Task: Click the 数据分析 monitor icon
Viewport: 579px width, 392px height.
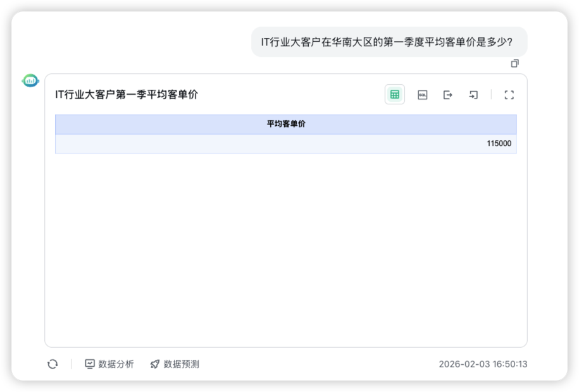Action: (90, 364)
